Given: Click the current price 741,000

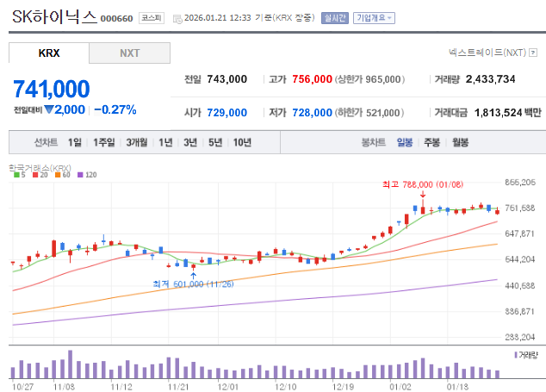Looking at the screenshot, I should pyautogui.click(x=52, y=89).
